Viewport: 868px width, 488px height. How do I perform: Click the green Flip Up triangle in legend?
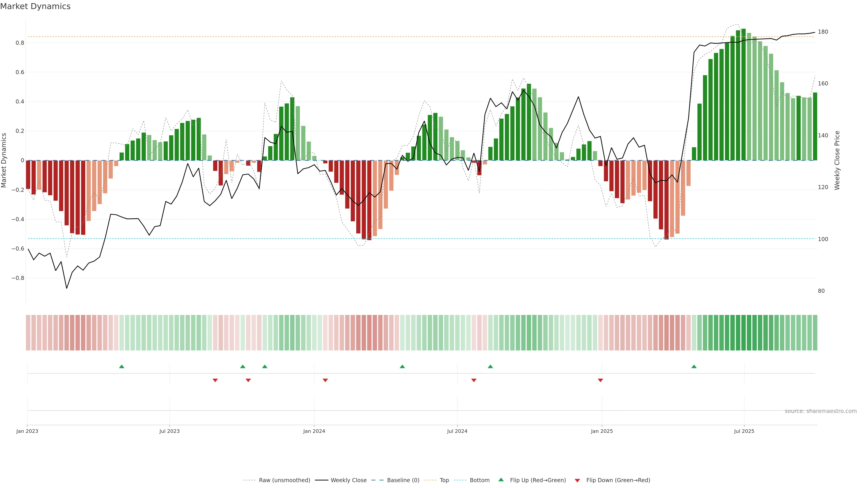501,480
